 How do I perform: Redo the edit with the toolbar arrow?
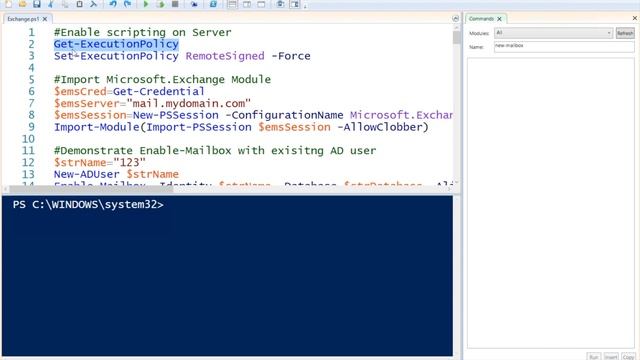[x=127, y=4]
